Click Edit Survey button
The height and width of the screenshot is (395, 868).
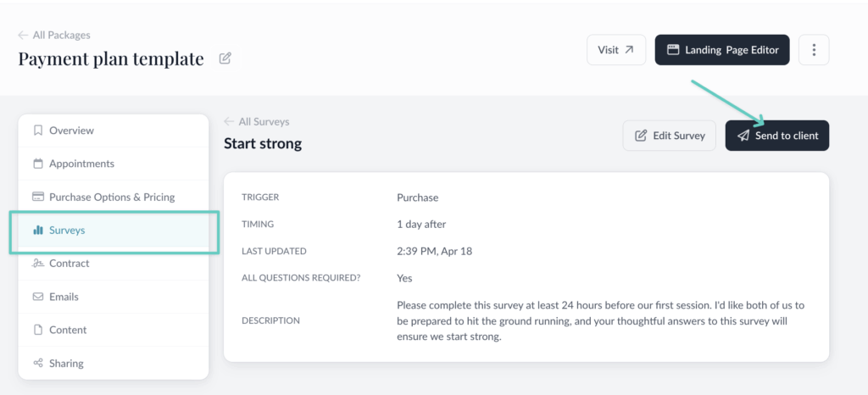[x=670, y=136]
